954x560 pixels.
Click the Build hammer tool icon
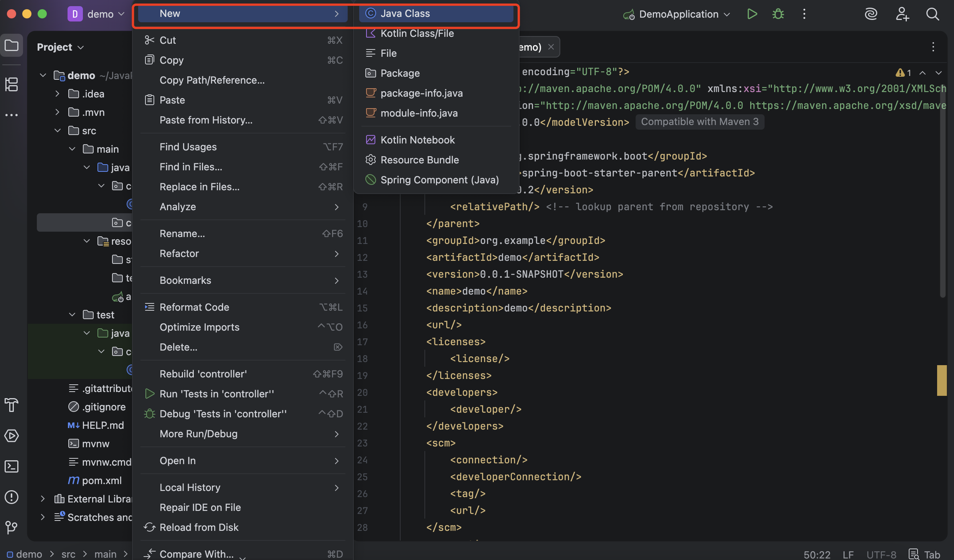coord(12,405)
